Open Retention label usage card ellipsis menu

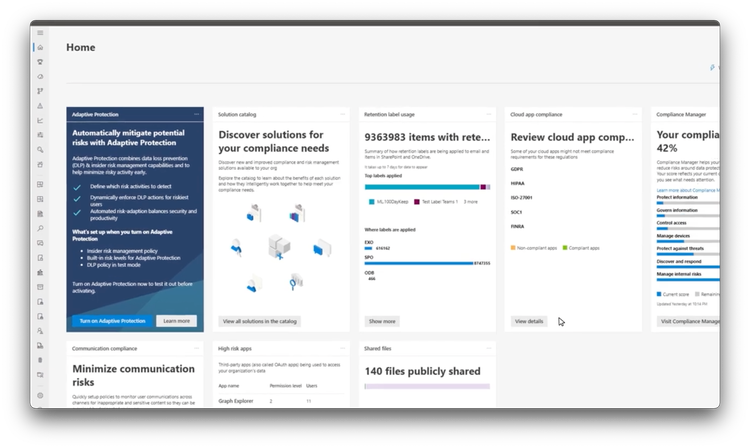click(x=489, y=114)
